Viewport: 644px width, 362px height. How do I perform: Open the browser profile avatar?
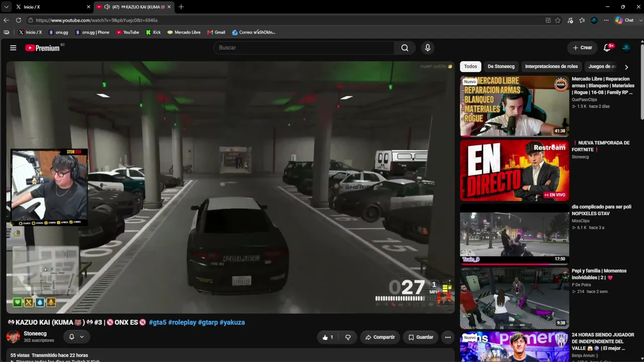[594, 20]
